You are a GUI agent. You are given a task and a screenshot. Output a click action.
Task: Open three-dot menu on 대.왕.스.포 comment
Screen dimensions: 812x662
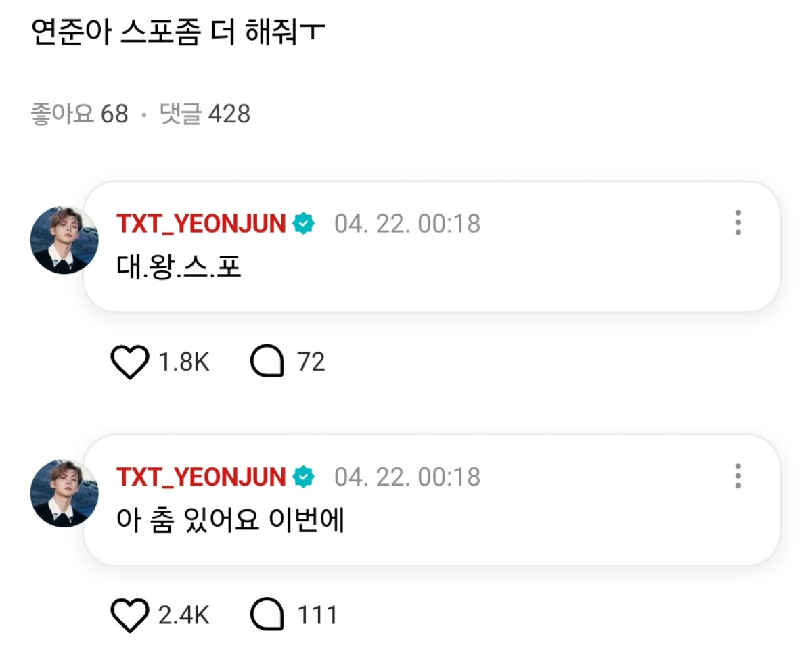coord(738,223)
